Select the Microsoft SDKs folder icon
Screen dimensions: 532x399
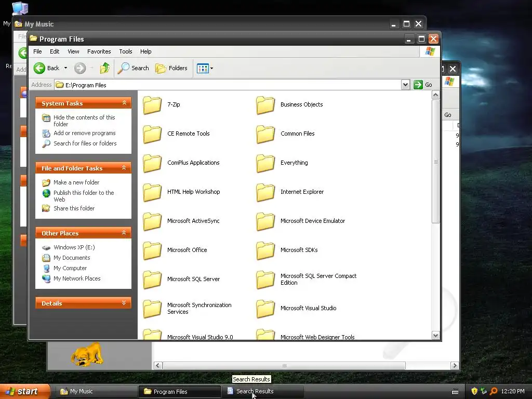[x=265, y=250]
